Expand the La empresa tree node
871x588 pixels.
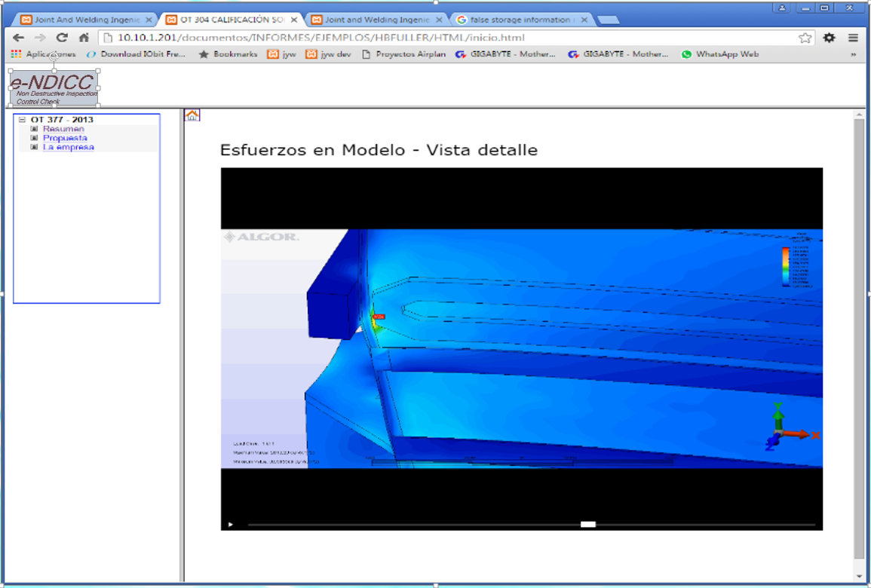(x=34, y=147)
